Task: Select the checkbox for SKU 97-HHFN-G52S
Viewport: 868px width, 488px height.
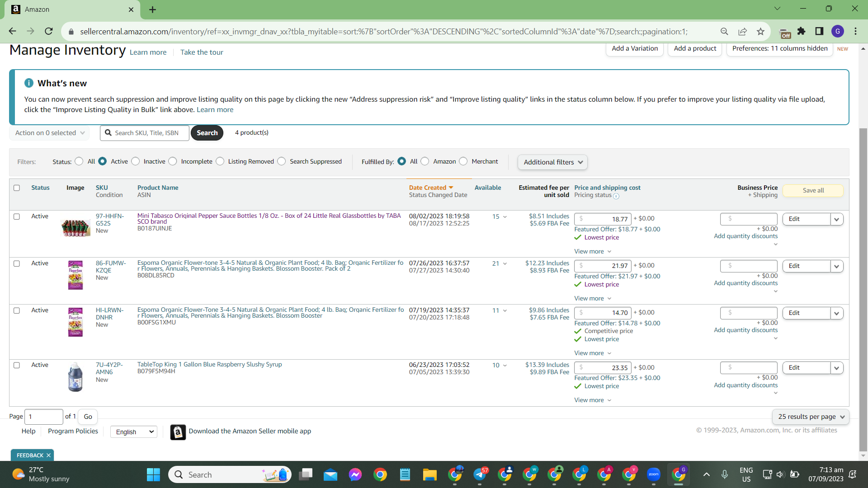Action: click(x=17, y=216)
